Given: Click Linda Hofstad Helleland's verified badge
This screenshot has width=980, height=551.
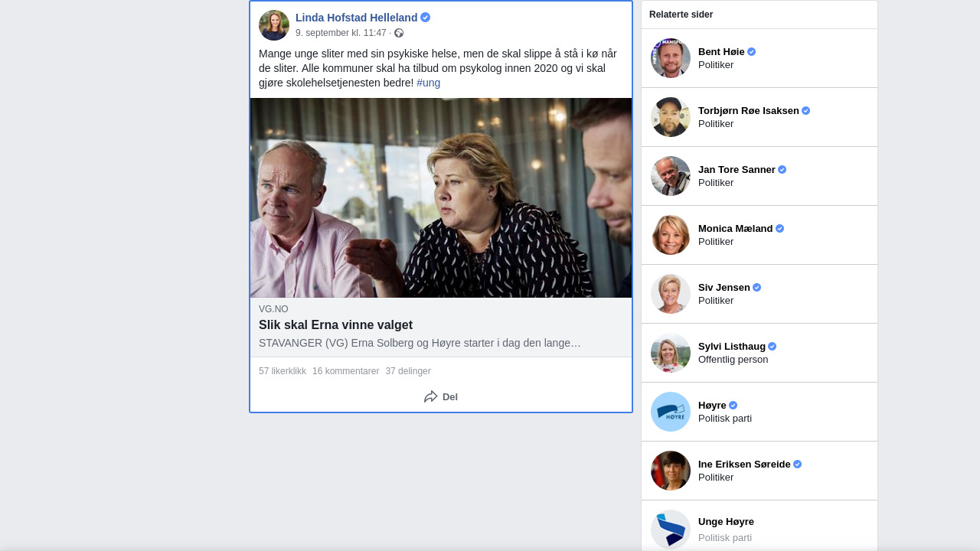Looking at the screenshot, I should tap(426, 18).
